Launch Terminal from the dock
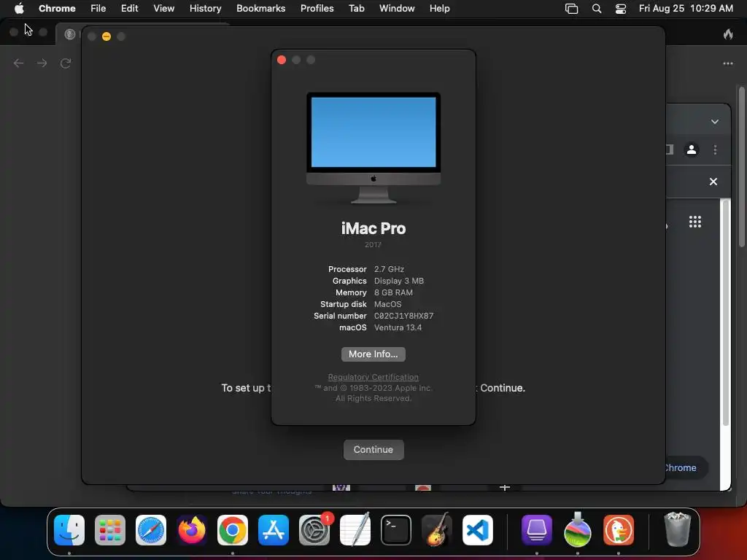The image size is (747, 560). tap(396, 530)
